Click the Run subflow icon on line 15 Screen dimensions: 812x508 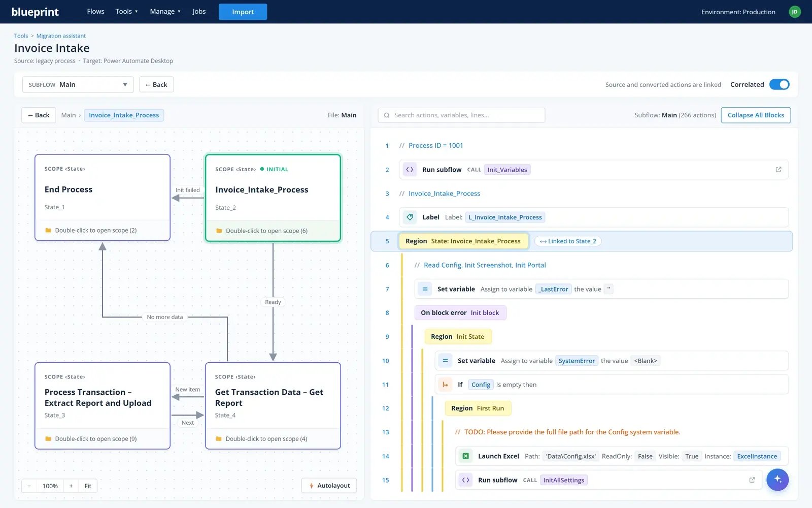(x=465, y=480)
